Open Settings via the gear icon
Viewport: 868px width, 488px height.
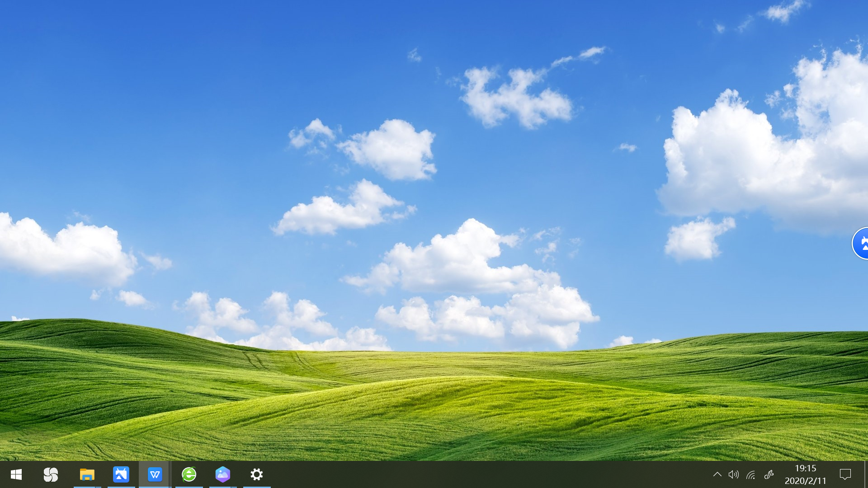point(257,474)
